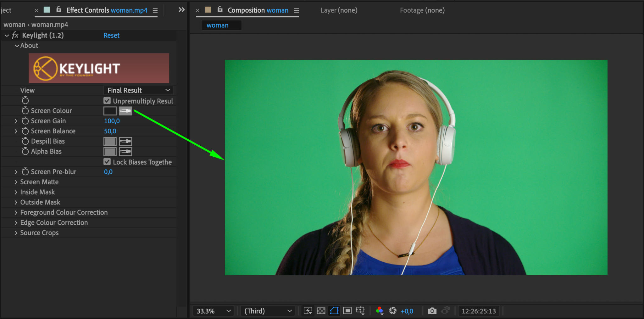The width and height of the screenshot is (644, 319).
Task: Open the View dropdown showing Final Result
Action: coord(138,90)
